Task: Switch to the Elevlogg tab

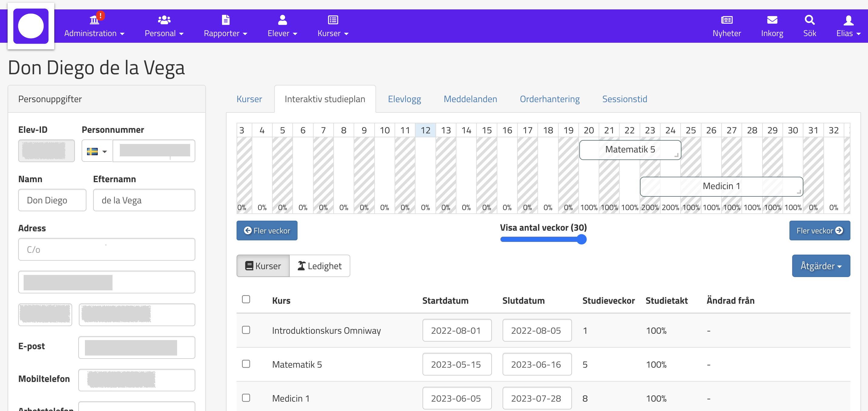Action: point(404,99)
